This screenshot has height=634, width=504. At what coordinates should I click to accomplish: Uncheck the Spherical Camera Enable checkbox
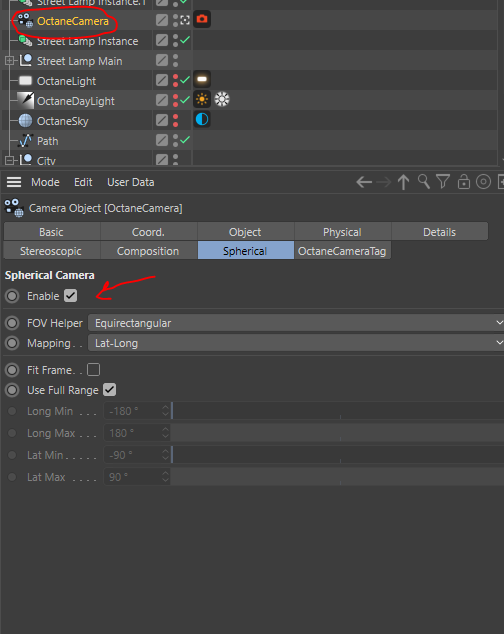tap(70, 296)
